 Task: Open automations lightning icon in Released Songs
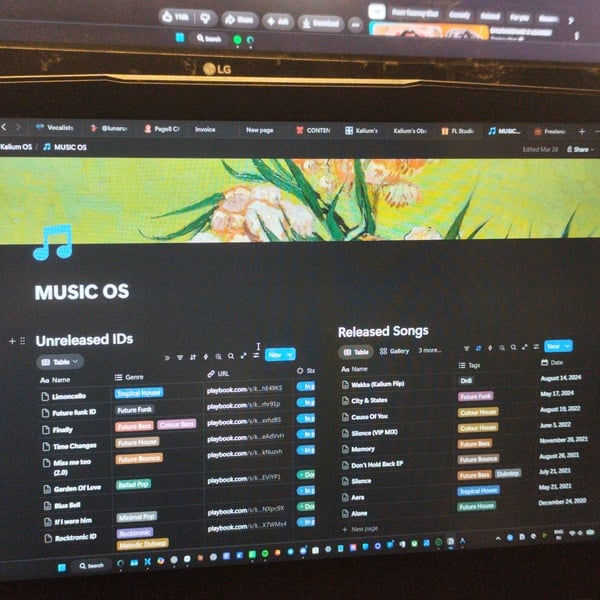[490, 348]
